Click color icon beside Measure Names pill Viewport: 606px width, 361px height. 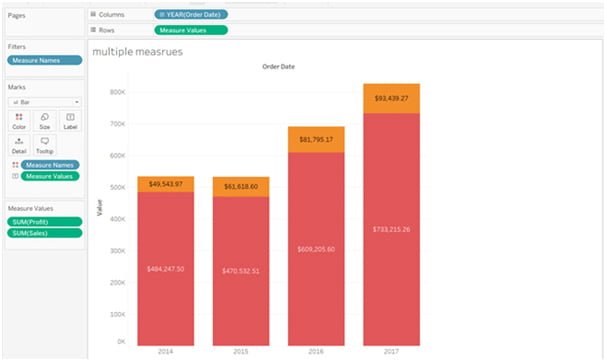(x=15, y=165)
